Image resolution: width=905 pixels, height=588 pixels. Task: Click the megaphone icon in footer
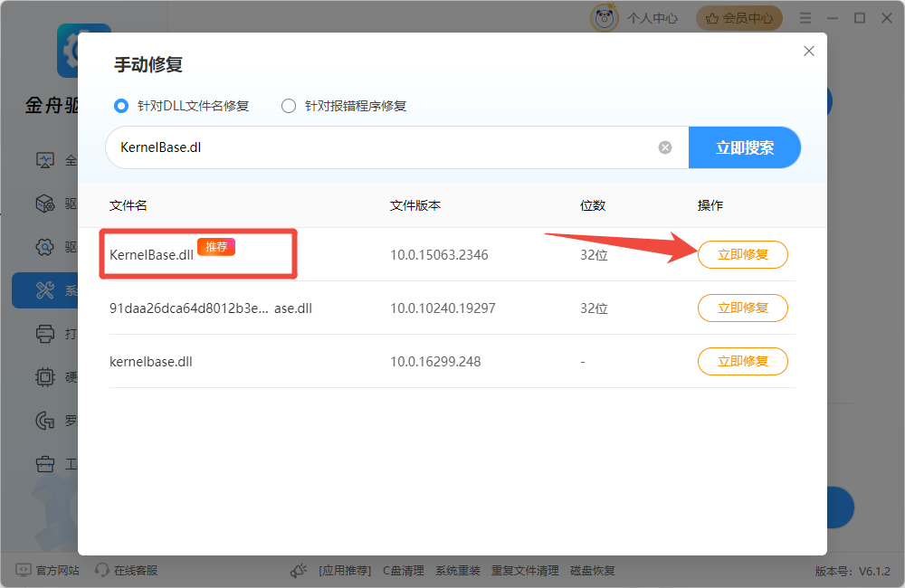click(299, 571)
